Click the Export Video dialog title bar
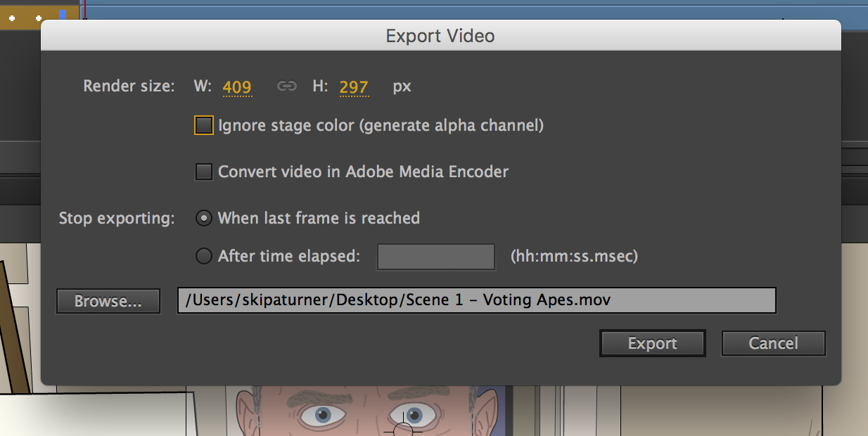The width and height of the screenshot is (868, 436). (439, 35)
